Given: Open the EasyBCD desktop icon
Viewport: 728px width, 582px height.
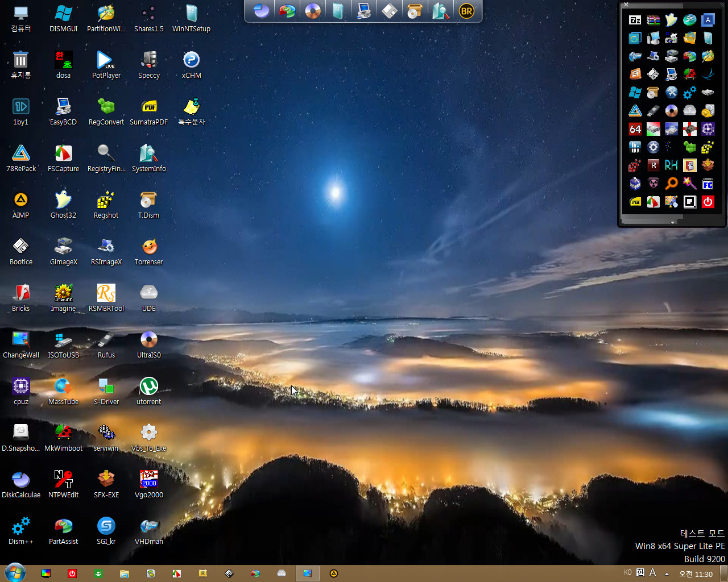Looking at the screenshot, I should pos(63,112).
